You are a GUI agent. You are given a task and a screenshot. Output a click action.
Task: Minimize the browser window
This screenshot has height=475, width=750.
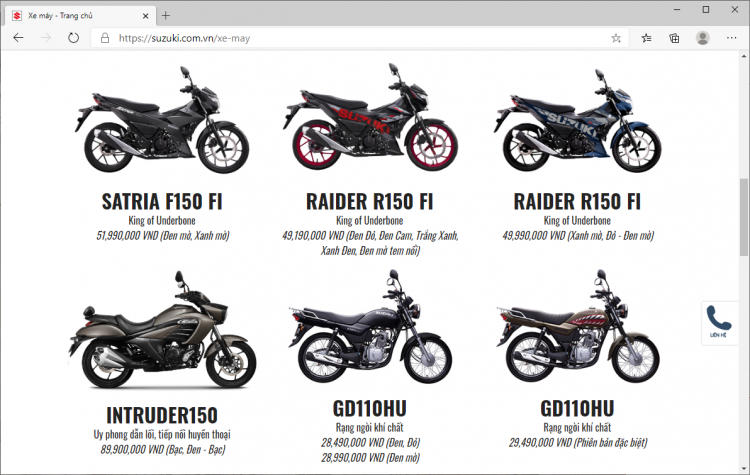pos(677,10)
